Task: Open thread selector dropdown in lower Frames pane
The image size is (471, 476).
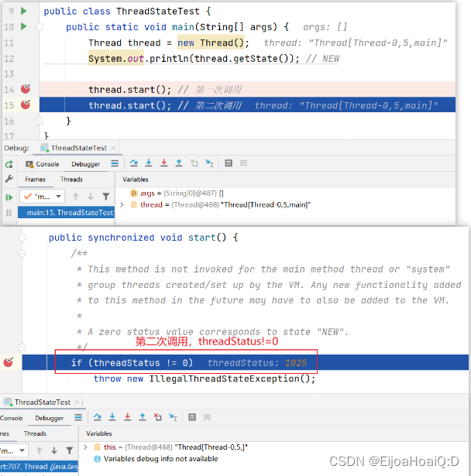Action: coord(14,450)
